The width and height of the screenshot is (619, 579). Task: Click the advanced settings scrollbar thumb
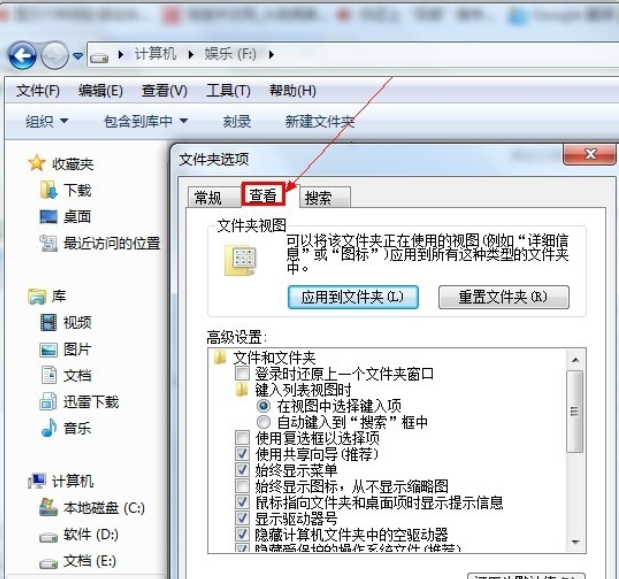pos(575,411)
